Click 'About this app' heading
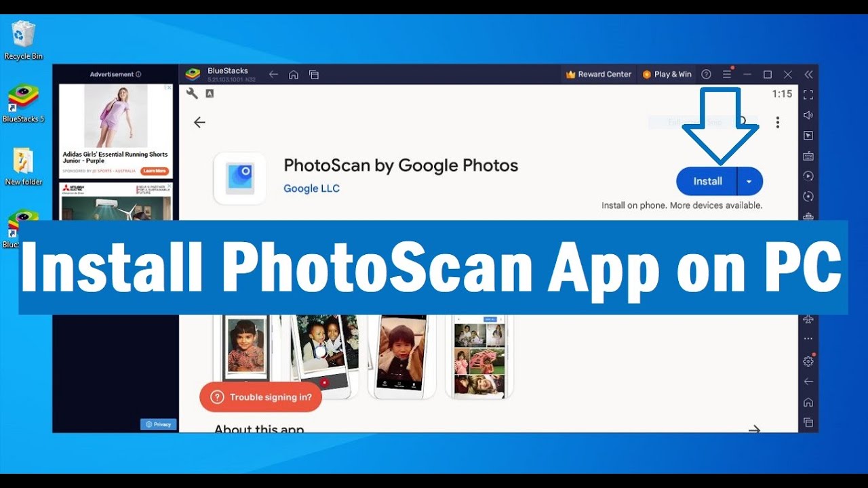This screenshot has width=868, height=488. coord(259,429)
